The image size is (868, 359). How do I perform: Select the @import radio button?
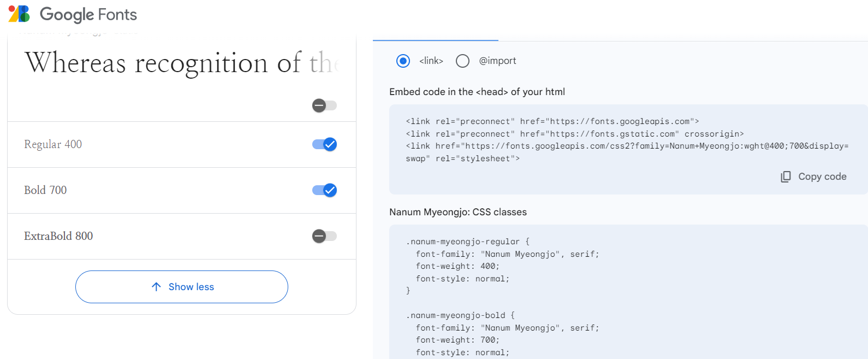pos(462,61)
